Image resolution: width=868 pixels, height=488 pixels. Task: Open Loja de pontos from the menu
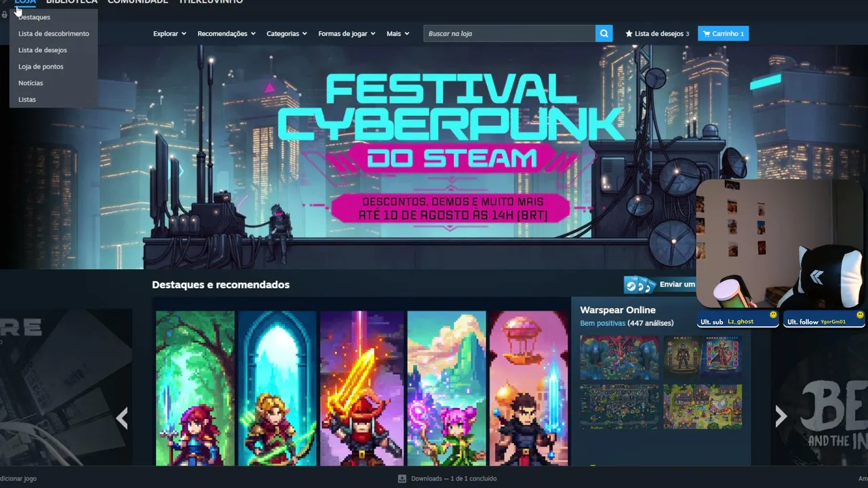(41, 66)
